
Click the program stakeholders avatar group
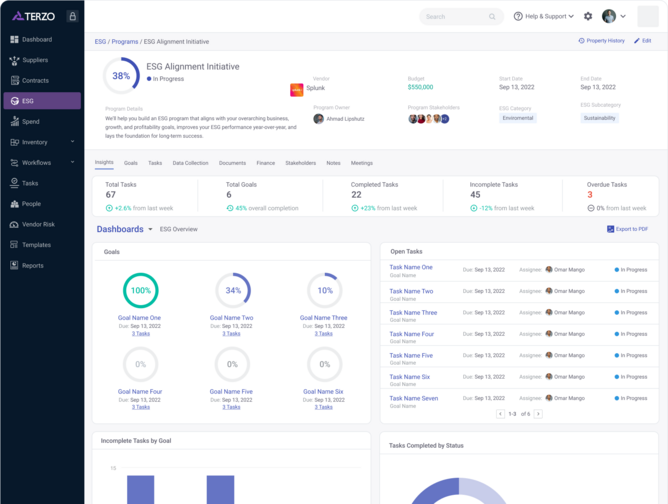pos(429,119)
